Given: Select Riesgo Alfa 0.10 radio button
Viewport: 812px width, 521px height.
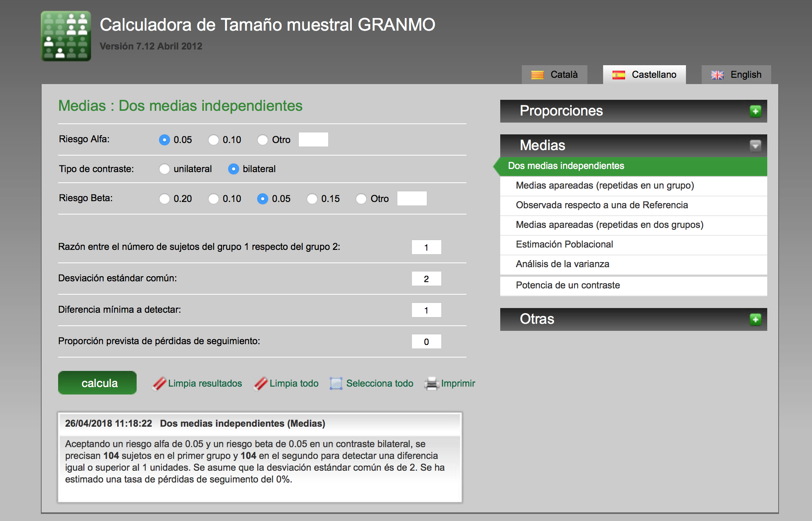Looking at the screenshot, I should click(x=214, y=140).
